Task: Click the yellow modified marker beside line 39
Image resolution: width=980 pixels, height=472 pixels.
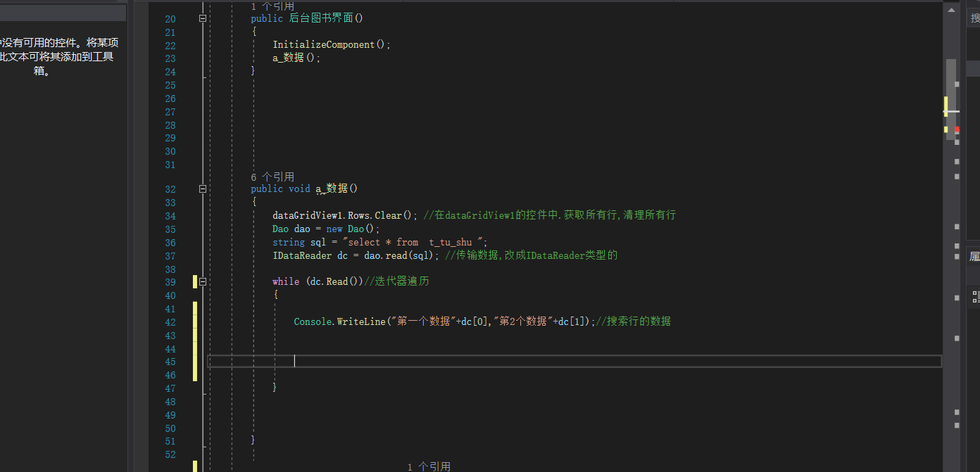Action: coord(195,281)
